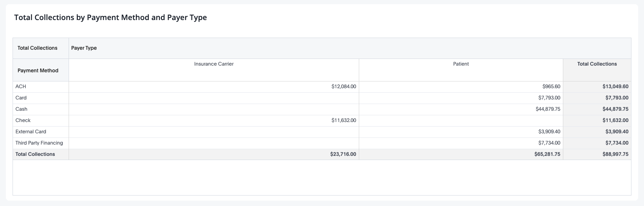The image size is (644, 206).
Task: Click the 'Card' row label
Action: (x=21, y=98)
